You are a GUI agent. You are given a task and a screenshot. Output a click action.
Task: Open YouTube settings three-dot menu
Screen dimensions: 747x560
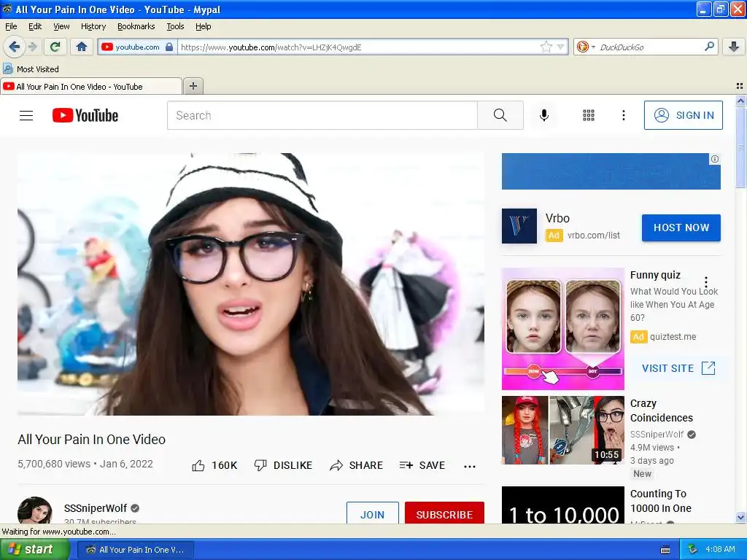[623, 115]
